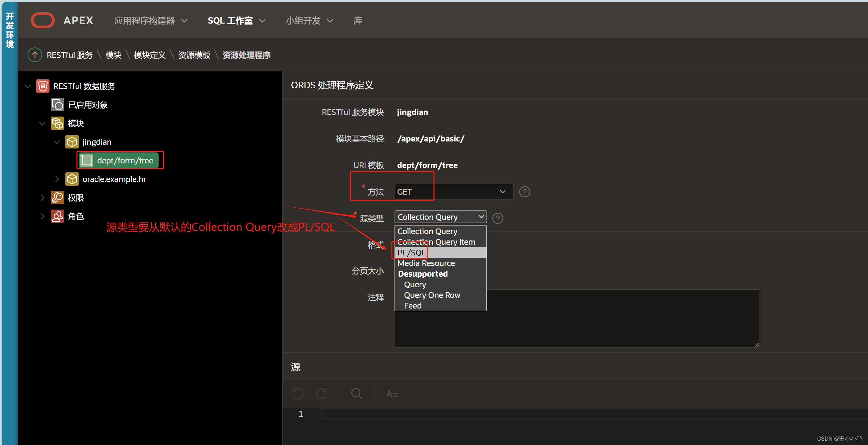Screen dimensions: 868x445
Task: Collapse the RESTful data services tree
Action: pyautogui.click(x=28, y=86)
